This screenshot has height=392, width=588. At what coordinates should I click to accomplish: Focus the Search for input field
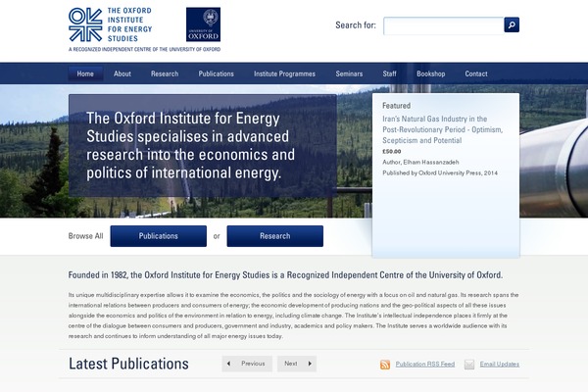444,25
